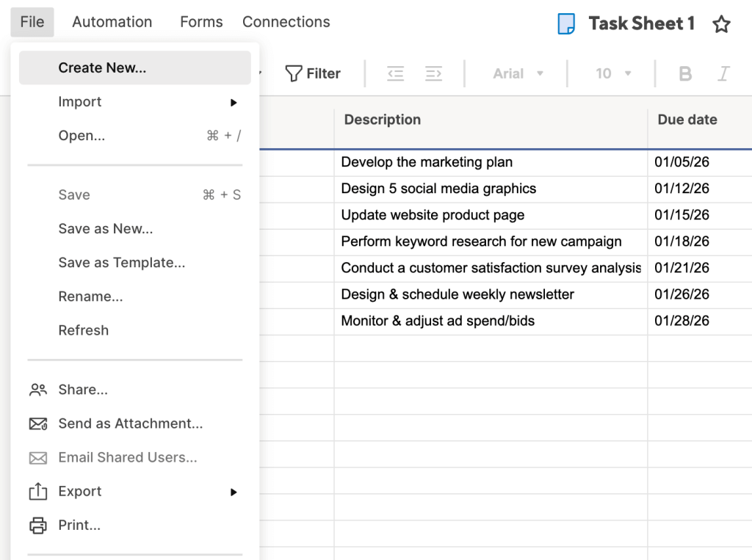The width and height of the screenshot is (752, 560).
Task: Select the Develop the marketing plan cell
Action: [427, 162]
